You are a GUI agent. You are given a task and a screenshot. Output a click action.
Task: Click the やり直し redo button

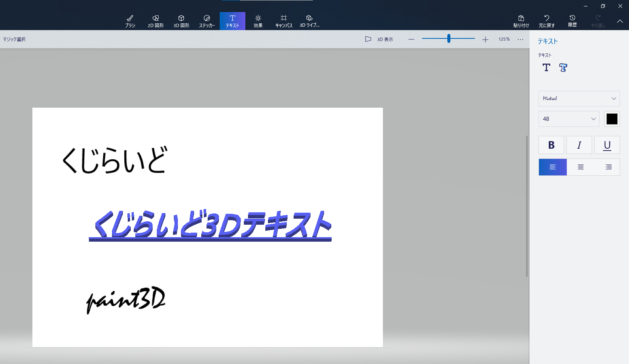click(598, 21)
